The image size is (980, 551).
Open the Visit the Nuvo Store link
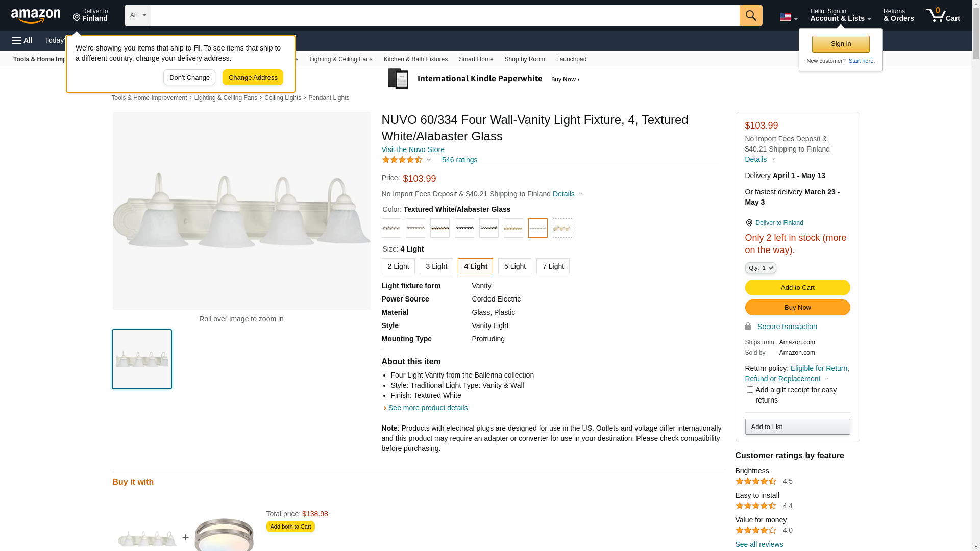(x=413, y=149)
